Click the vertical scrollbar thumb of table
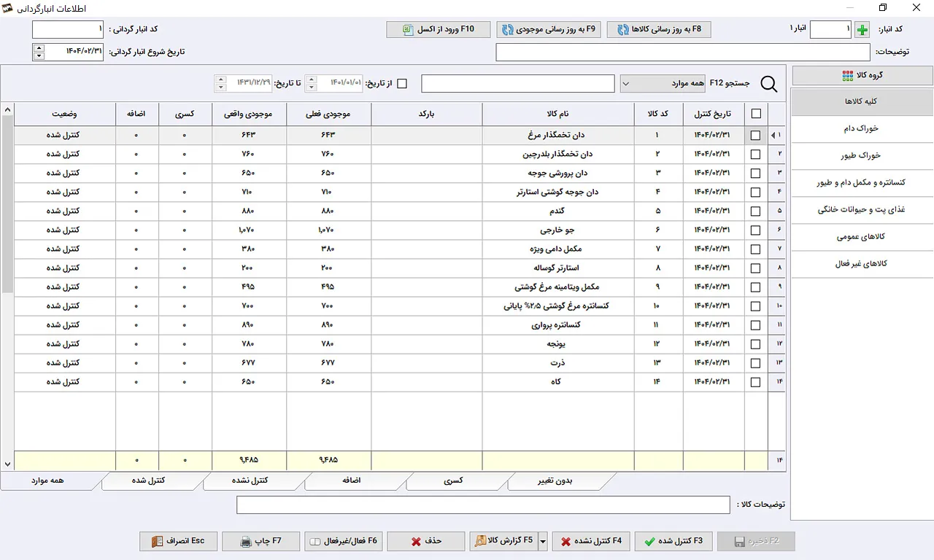 pyautogui.click(x=7, y=204)
